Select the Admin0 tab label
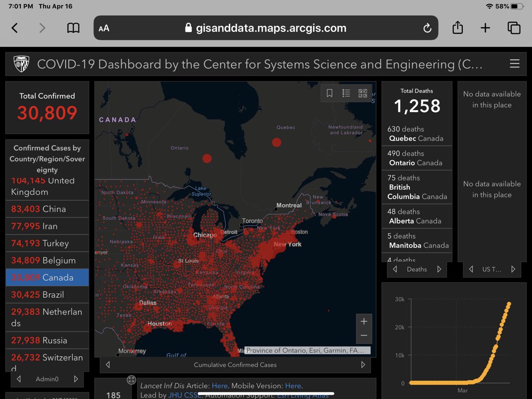The width and height of the screenshot is (532, 399). (47, 379)
